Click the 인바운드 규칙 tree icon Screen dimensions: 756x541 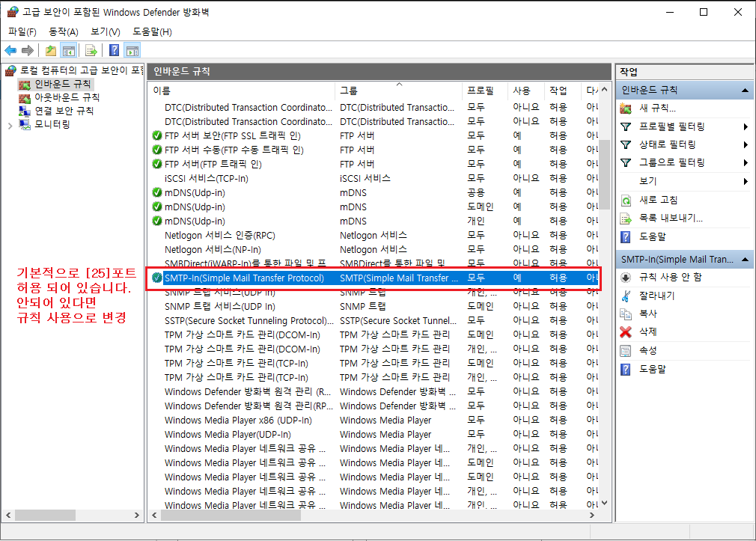(25, 85)
